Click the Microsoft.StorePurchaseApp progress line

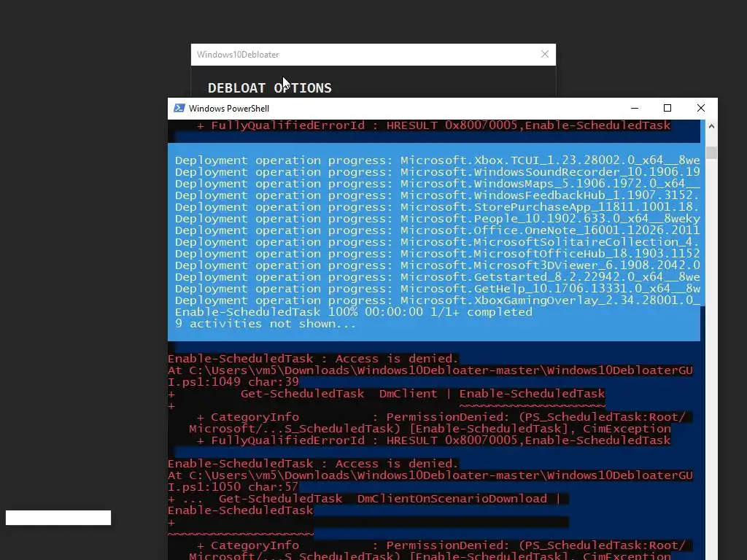point(438,207)
